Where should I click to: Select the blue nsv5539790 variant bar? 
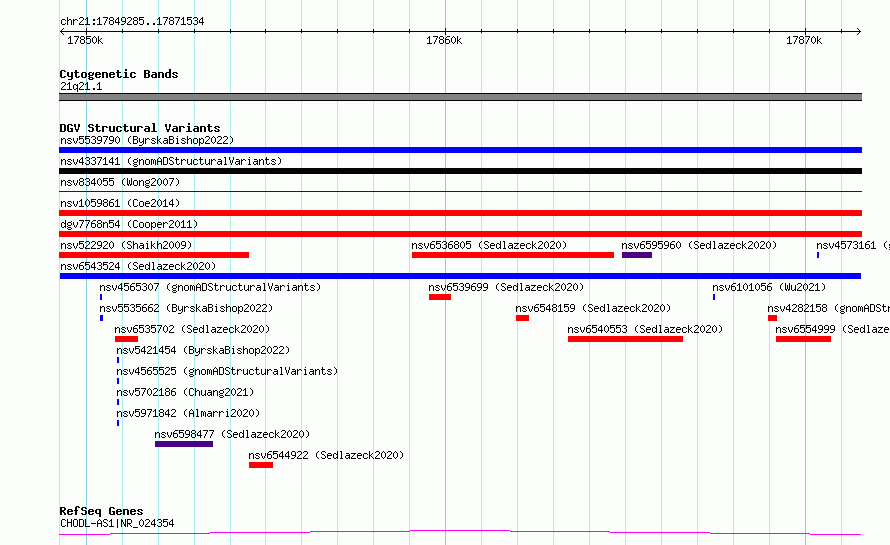(x=460, y=150)
